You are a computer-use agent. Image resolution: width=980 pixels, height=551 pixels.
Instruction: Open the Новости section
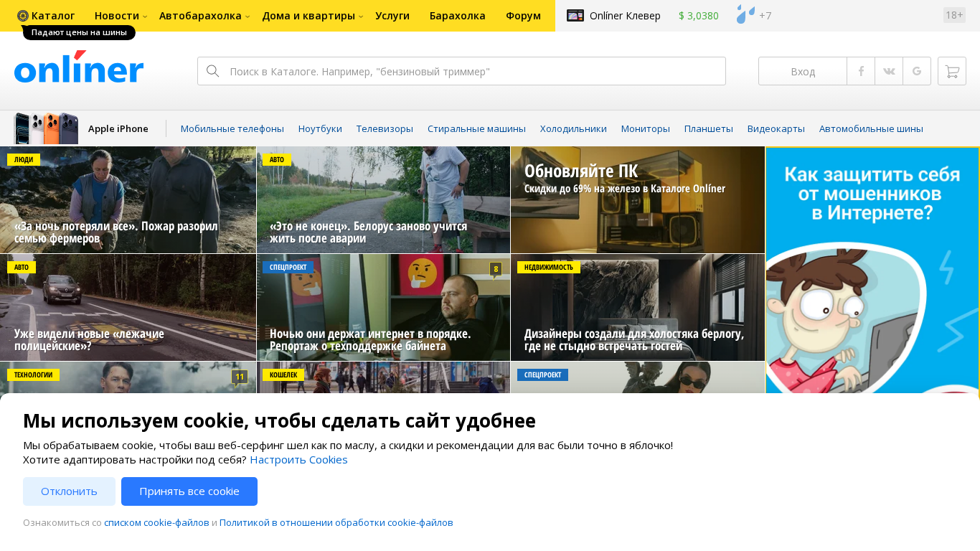pyautogui.click(x=117, y=16)
